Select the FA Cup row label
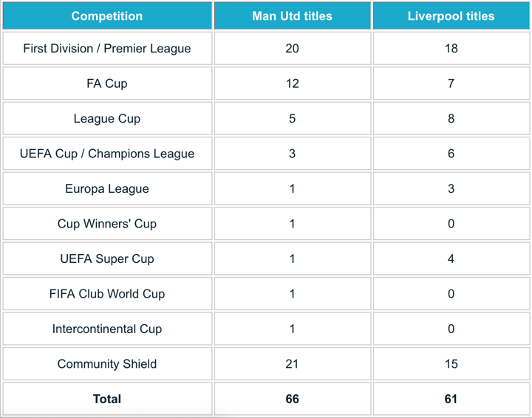 107,83
